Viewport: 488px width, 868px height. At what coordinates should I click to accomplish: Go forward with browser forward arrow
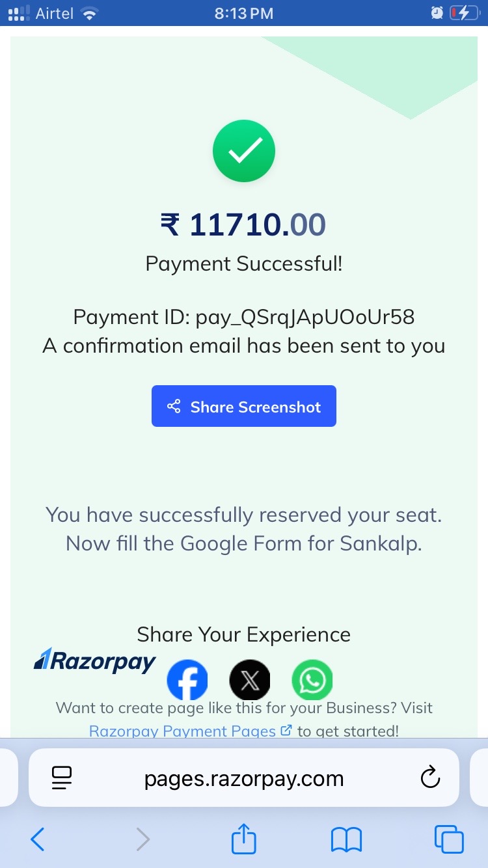coord(142,839)
